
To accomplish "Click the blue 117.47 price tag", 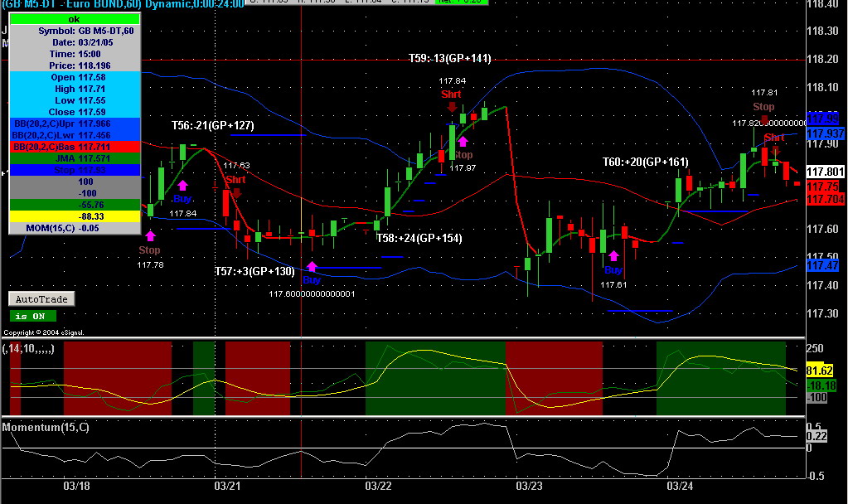I will 822,265.
